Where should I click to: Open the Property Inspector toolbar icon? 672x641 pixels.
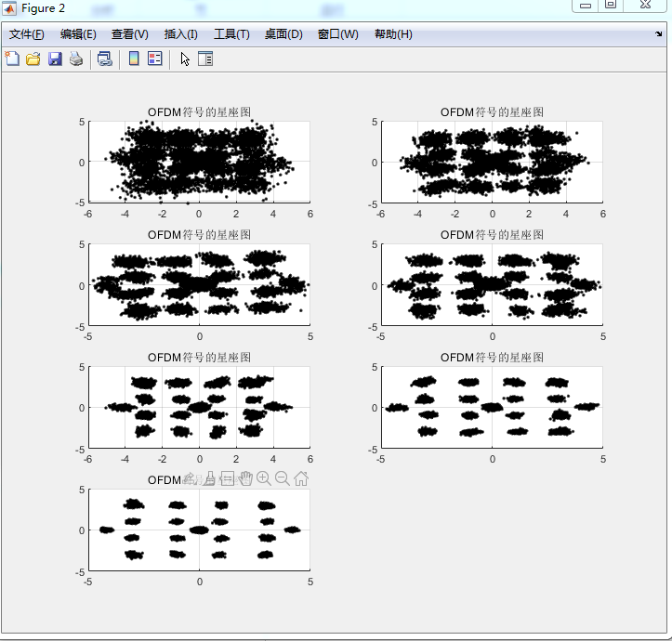205,59
